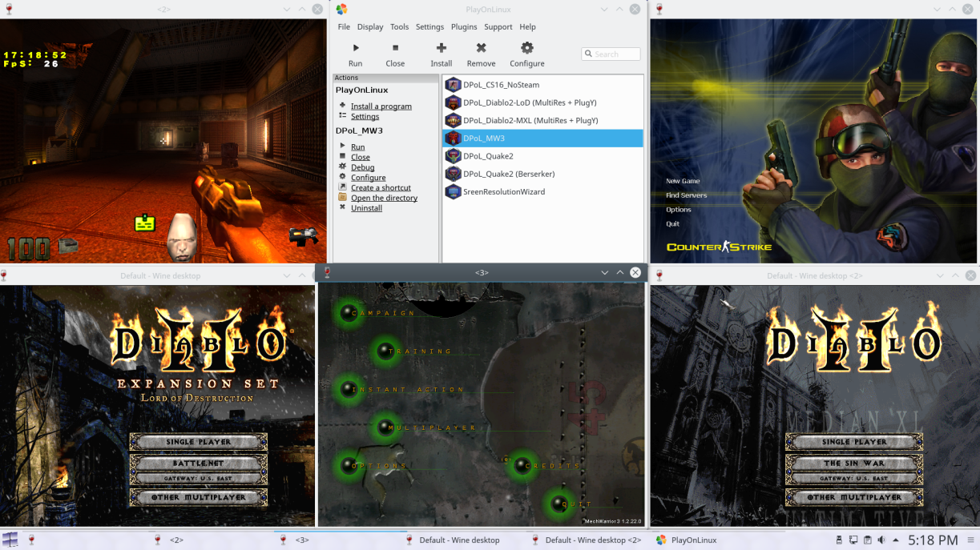Click the INSTANT ACTION label in MechWarrior 3
Screen dimensions: 980x550
pos(409,389)
